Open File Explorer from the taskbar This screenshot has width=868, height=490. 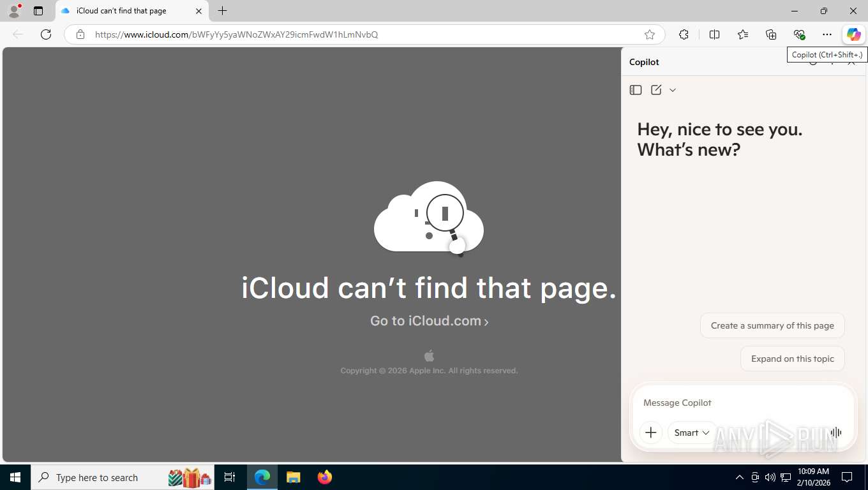pyautogui.click(x=293, y=477)
